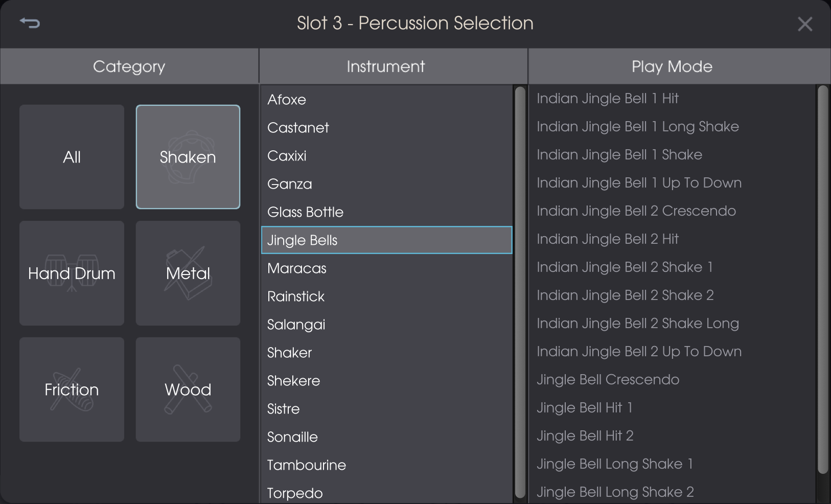Pick Indian Jingle Bell 2 Hit mode

click(x=607, y=239)
